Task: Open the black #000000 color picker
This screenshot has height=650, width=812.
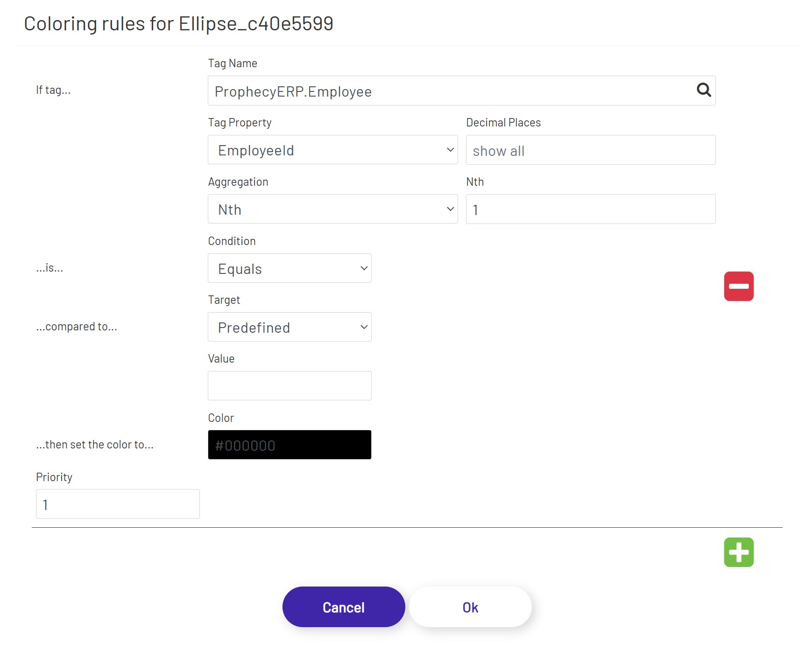Action: (x=289, y=445)
